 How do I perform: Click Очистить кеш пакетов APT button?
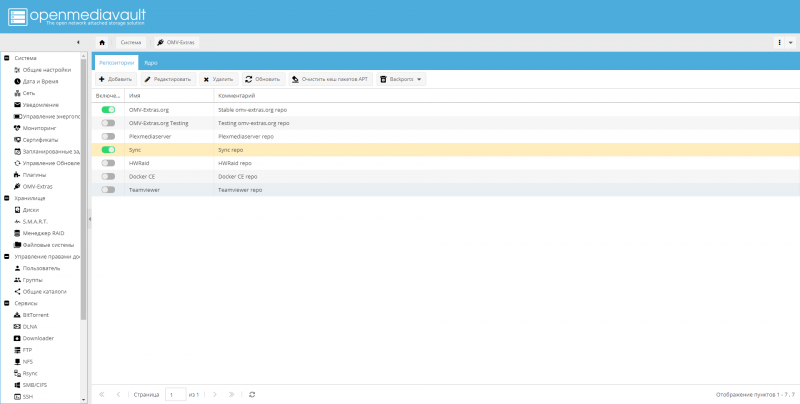click(x=331, y=79)
